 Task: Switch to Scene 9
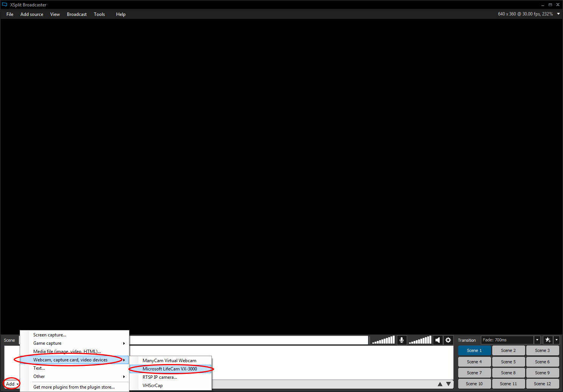pyautogui.click(x=543, y=373)
